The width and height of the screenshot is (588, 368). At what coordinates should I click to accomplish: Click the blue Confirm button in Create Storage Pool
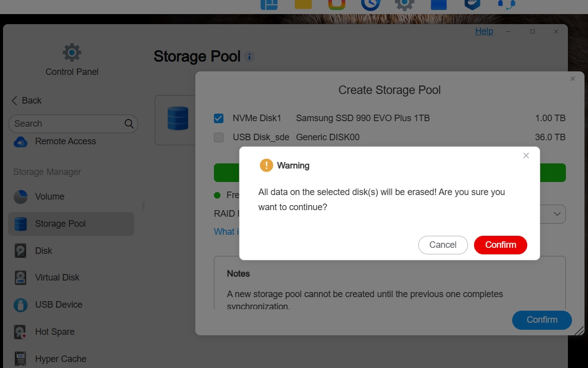pyautogui.click(x=542, y=320)
